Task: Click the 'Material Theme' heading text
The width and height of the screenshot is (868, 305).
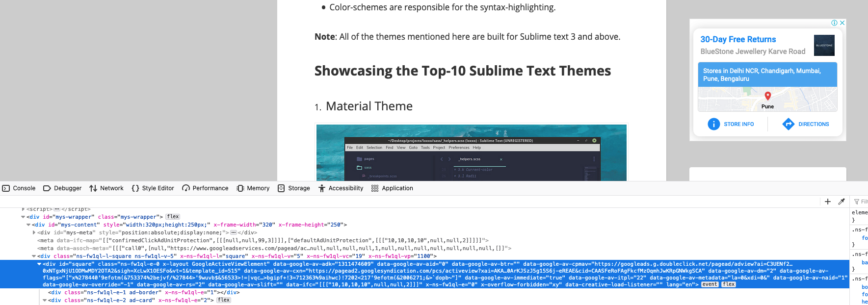Action: (369, 106)
